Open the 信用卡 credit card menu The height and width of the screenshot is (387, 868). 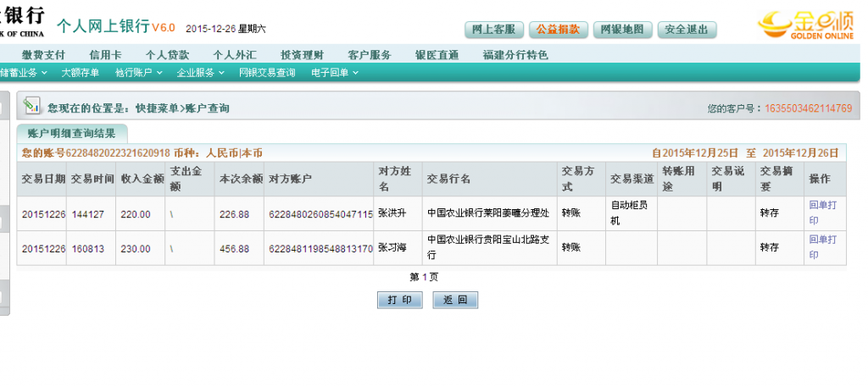tap(105, 55)
